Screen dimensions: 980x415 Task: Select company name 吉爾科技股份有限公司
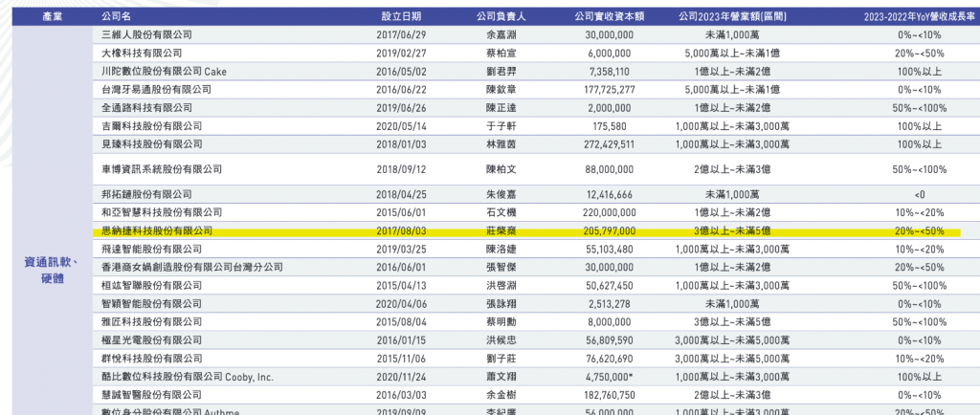(151, 126)
